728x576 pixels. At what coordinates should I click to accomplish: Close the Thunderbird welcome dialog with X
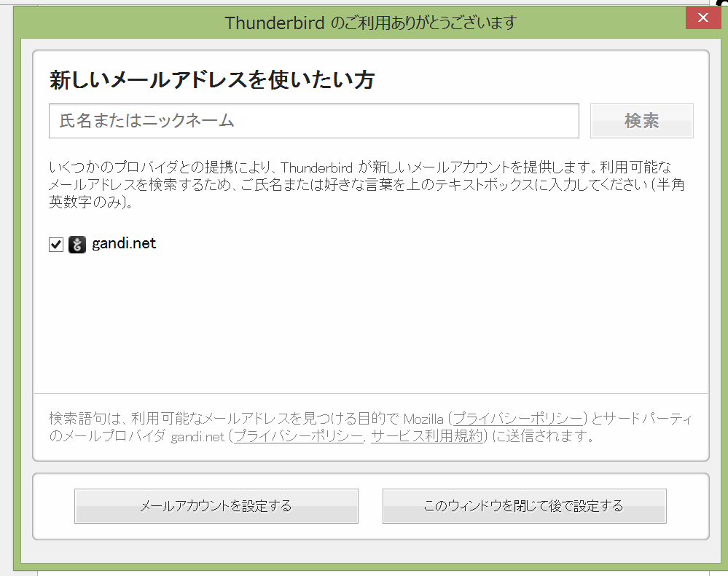tap(703, 17)
